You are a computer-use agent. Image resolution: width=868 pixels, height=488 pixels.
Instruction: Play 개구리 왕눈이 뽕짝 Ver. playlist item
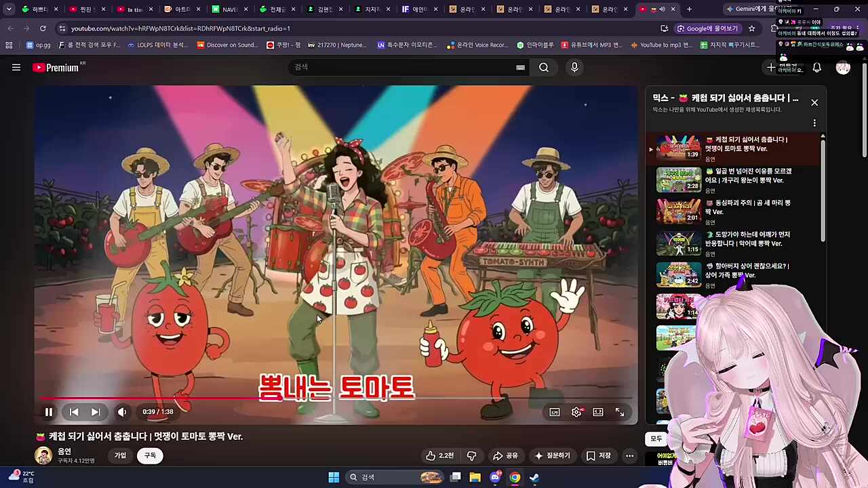coord(734,179)
